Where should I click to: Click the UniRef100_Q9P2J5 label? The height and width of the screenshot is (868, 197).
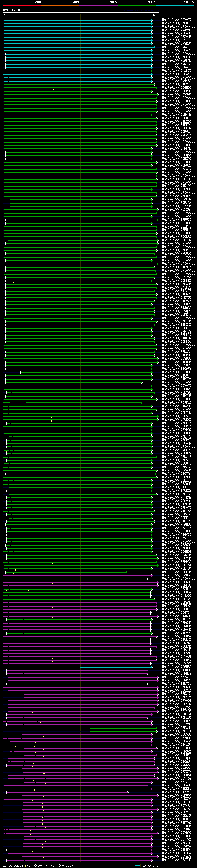point(177,135)
